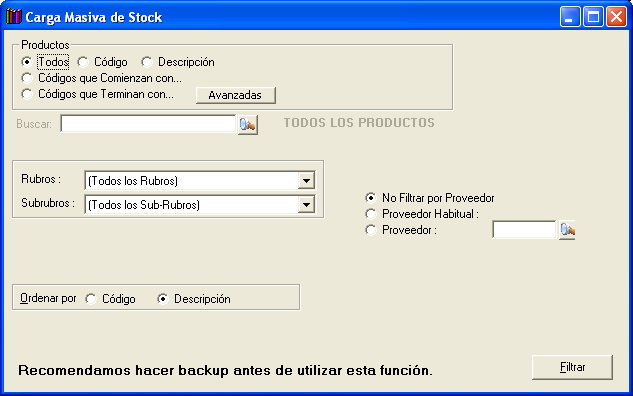This screenshot has width=633, height=396.
Task: Click the Proveedor code input field
Action: pyautogui.click(x=524, y=230)
